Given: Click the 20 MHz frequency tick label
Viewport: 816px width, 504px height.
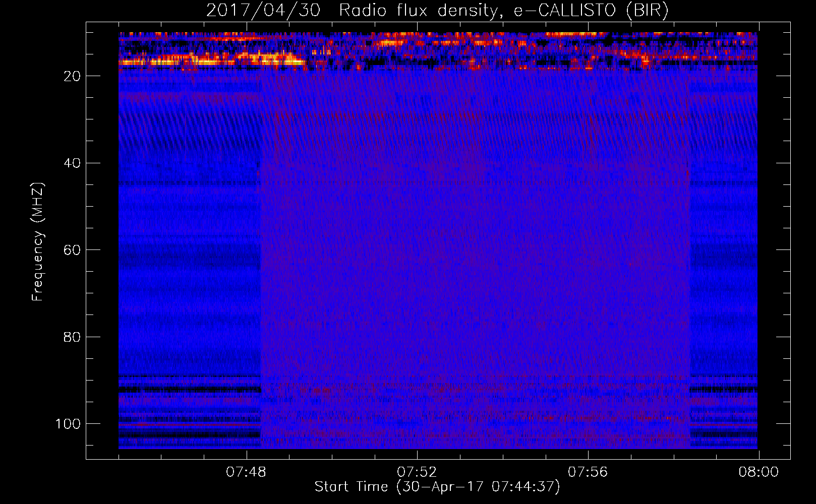Looking at the screenshot, I should pyautogui.click(x=72, y=76).
